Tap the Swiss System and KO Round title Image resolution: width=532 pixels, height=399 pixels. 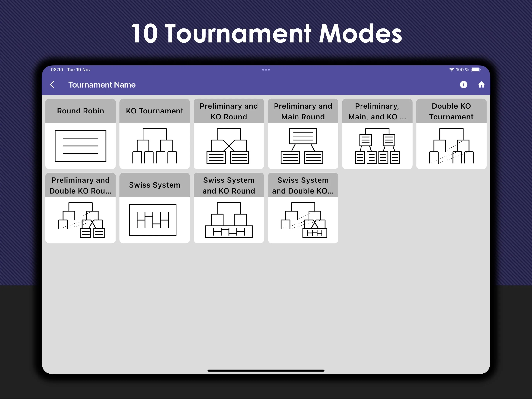tap(229, 185)
